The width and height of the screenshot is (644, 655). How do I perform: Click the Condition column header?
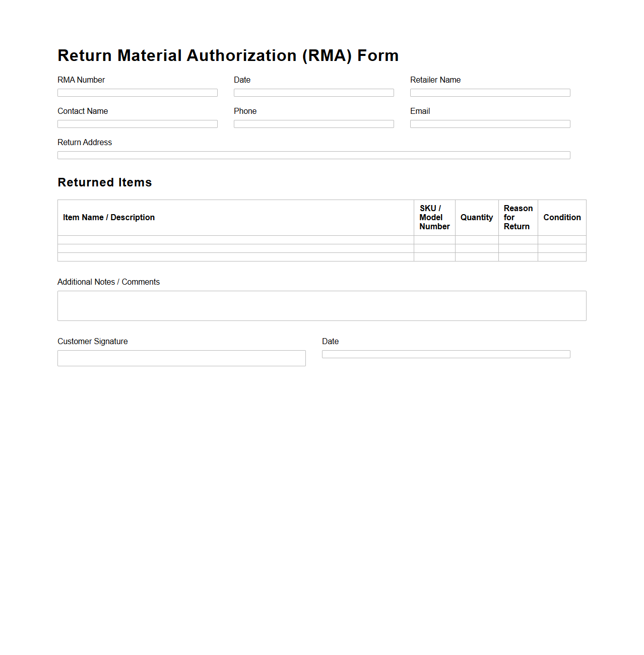(561, 217)
